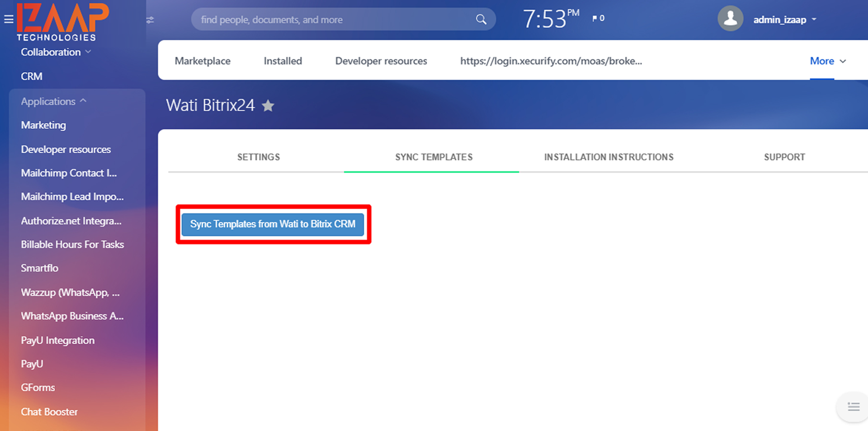Image resolution: width=868 pixels, height=431 pixels.
Task: Open Mailchimp Lead Impo... app
Action: pyautogui.click(x=72, y=197)
